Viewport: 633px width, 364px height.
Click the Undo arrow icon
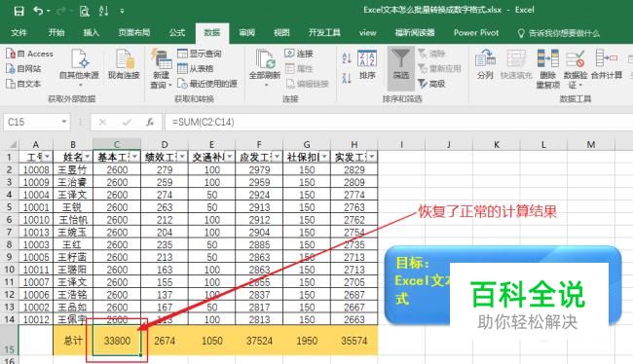(x=38, y=11)
